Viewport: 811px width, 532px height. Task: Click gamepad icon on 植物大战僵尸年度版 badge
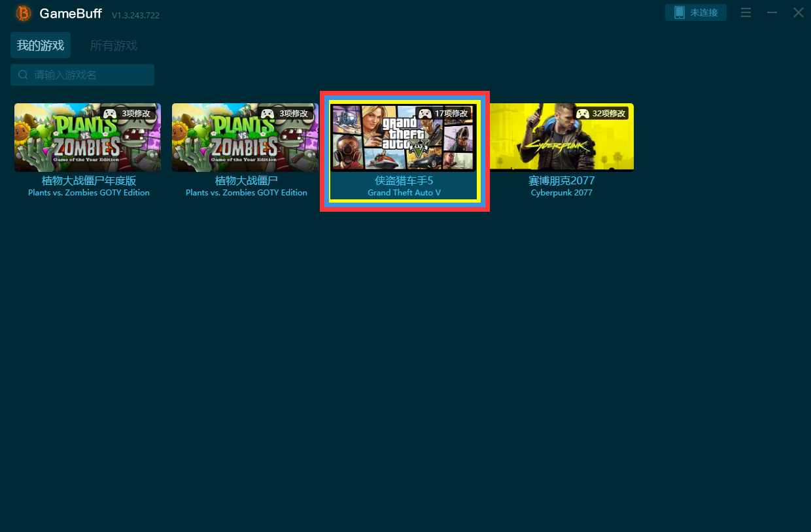click(110, 113)
